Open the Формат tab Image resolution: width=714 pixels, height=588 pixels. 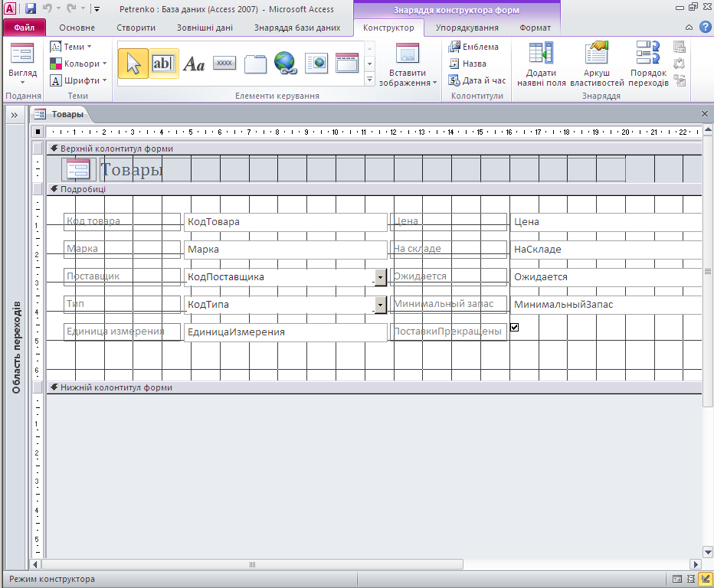coord(535,28)
